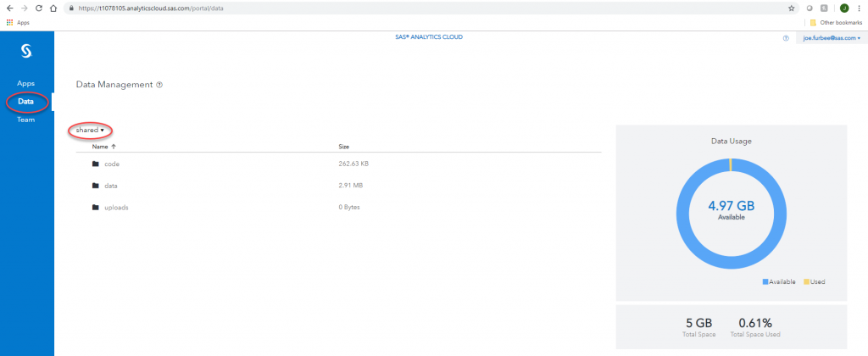868x356 pixels.
Task: Click the help icon next to Data Management
Action: coord(159,85)
